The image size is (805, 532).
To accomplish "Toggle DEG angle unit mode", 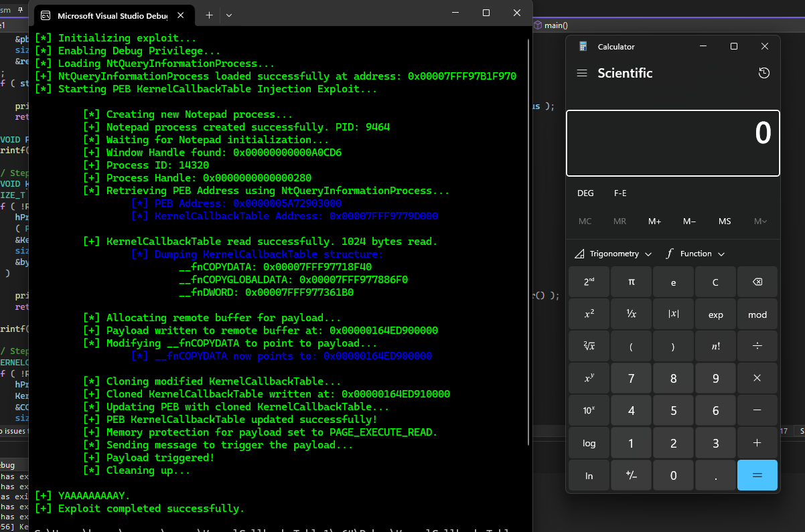I will pyautogui.click(x=585, y=193).
